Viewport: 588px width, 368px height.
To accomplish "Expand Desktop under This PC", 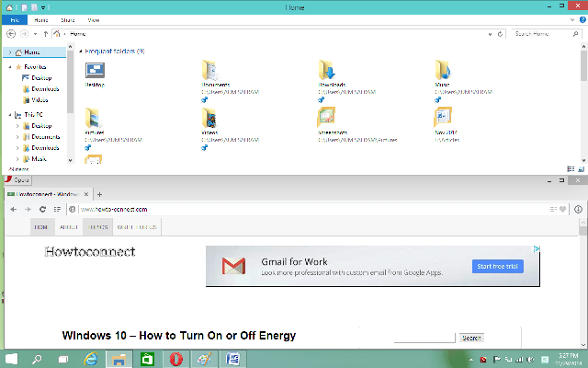I will [17, 126].
